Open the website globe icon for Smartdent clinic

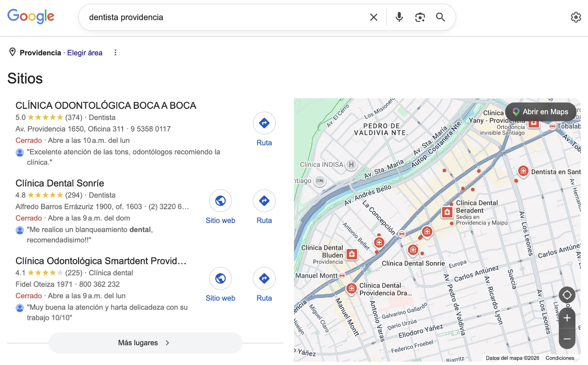pos(220,278)
